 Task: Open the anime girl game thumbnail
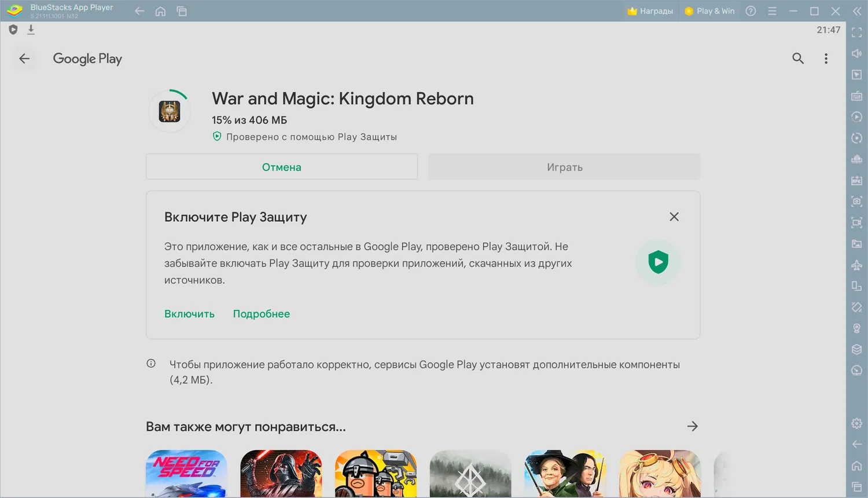[660, 474]
